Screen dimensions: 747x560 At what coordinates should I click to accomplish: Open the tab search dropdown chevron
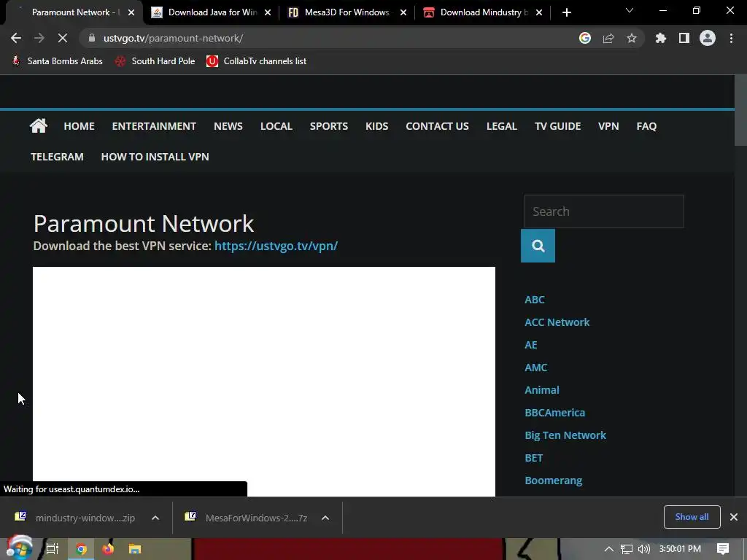point(630,10)
